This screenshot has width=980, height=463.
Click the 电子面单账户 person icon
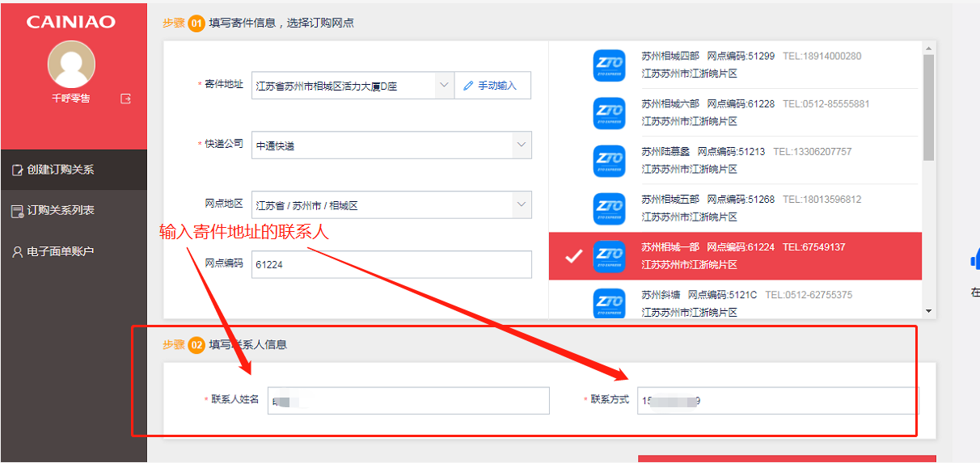(17, 252)
